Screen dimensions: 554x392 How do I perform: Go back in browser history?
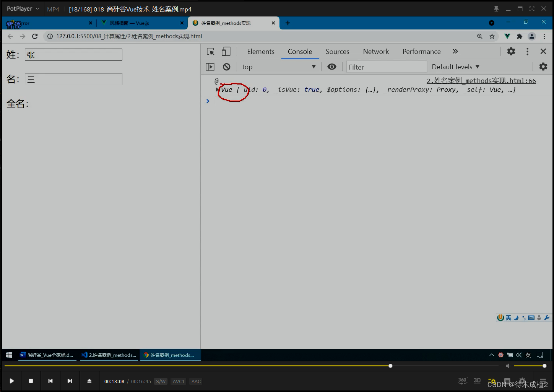tap(10, 36)
